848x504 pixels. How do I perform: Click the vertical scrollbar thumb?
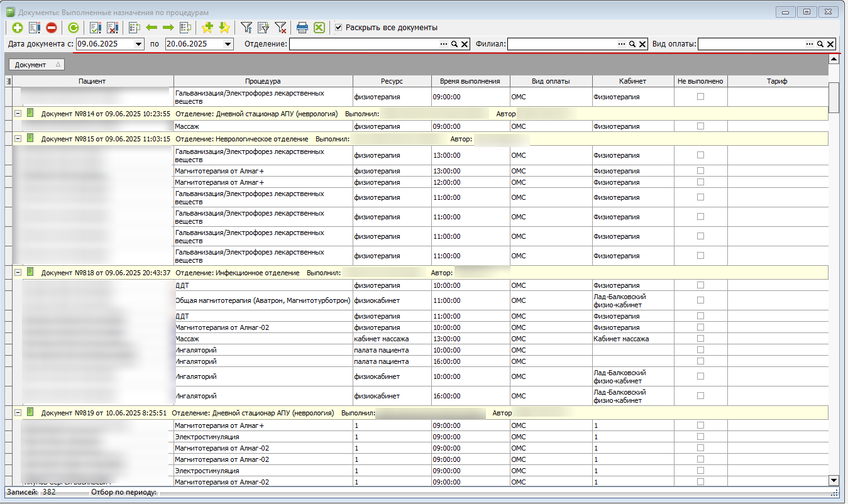pos(834,97)
